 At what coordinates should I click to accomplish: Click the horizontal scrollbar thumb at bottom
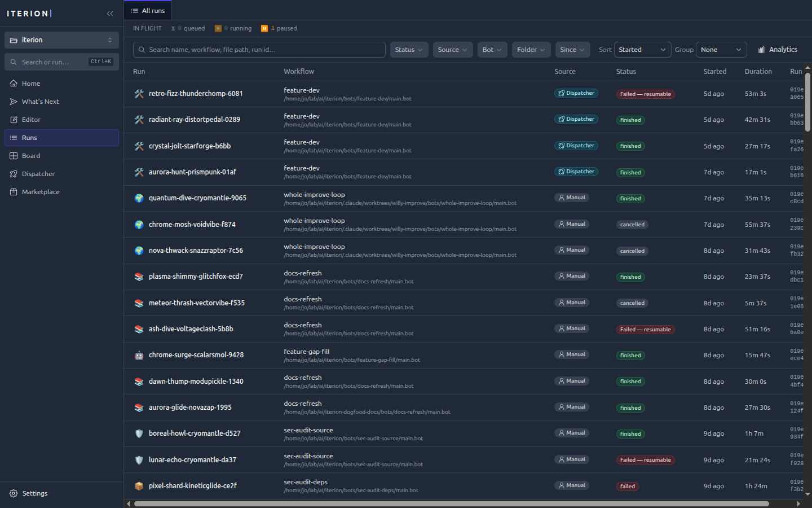point(451,503)
